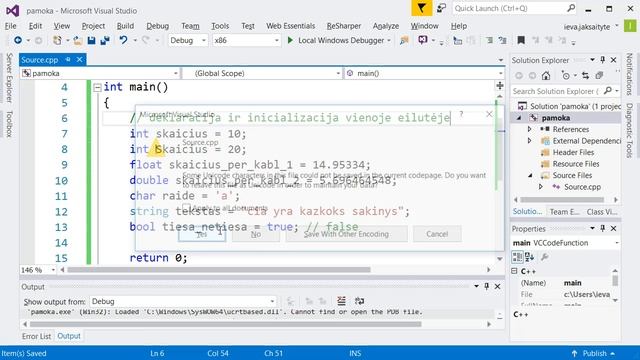Click Save With Other Encoding button

pyautogui.click(x=347, y=234)
